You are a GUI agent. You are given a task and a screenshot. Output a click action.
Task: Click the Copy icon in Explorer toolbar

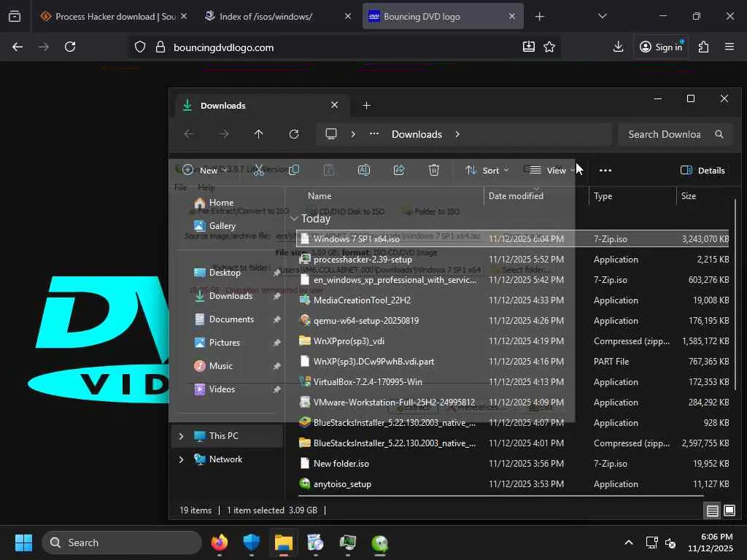[294, 170]
